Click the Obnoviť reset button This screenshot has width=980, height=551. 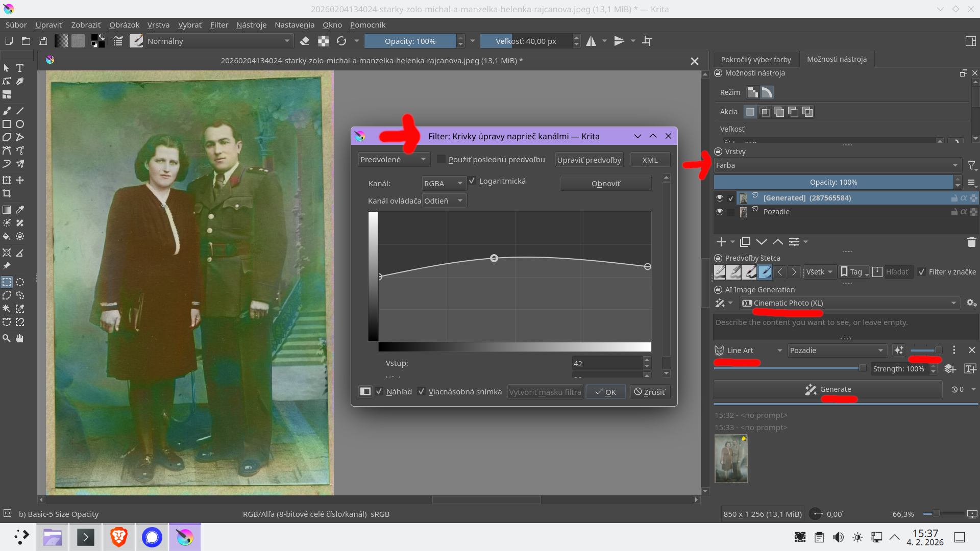point(605,183)
